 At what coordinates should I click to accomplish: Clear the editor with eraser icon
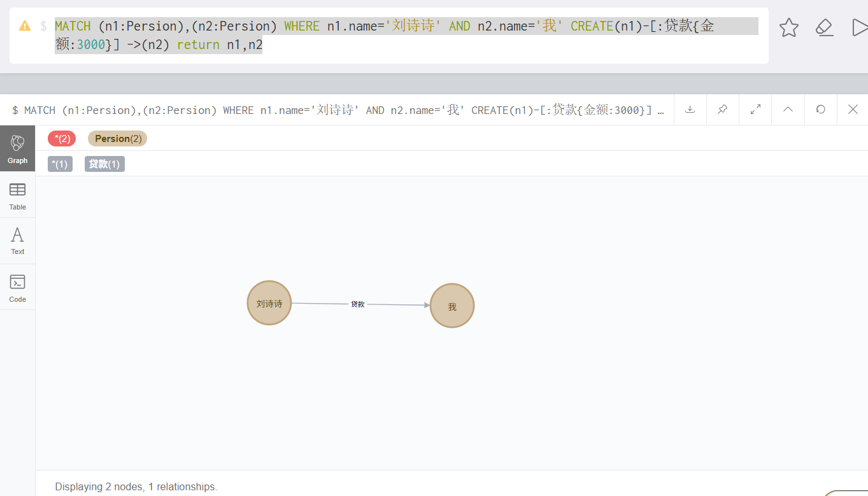click(825, 27)
